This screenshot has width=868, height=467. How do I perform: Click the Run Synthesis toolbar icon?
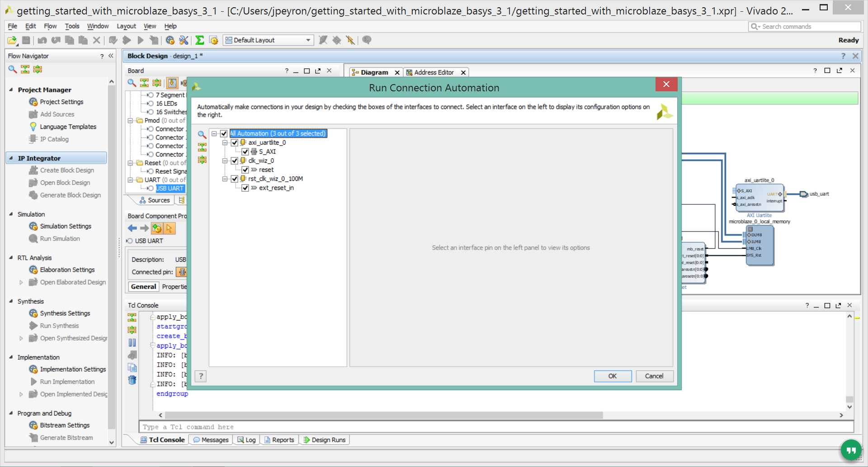(127, 40)
